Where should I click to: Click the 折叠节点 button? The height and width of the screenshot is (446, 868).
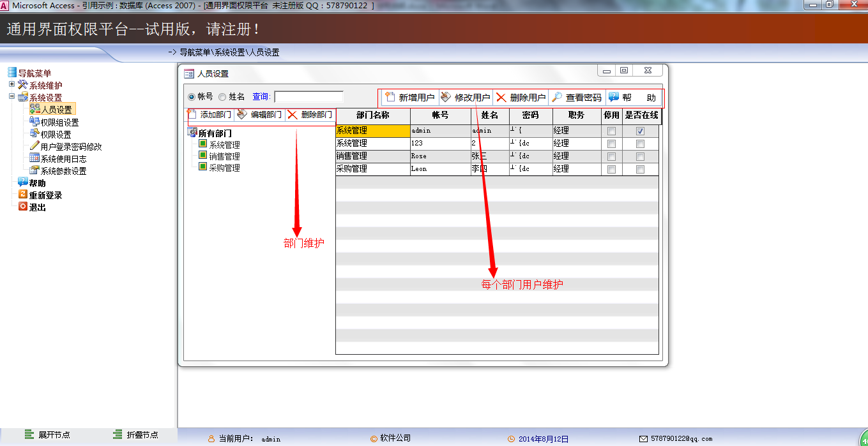(135, 435)
